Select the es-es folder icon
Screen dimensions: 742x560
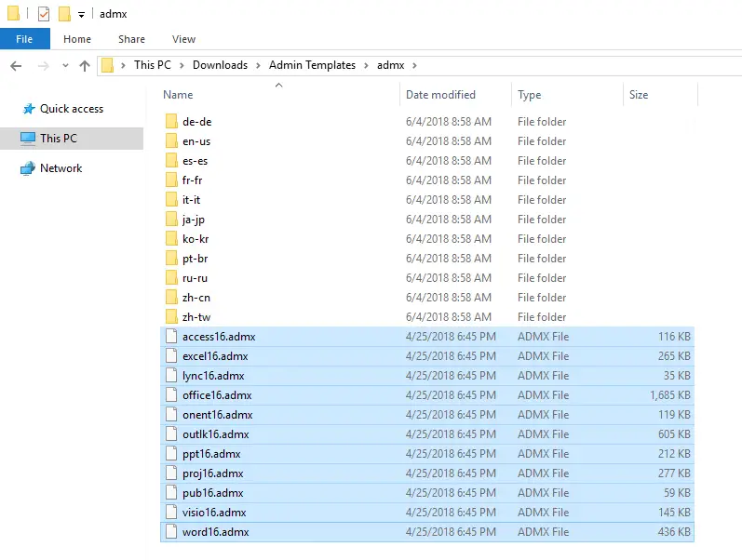[171, 160]
